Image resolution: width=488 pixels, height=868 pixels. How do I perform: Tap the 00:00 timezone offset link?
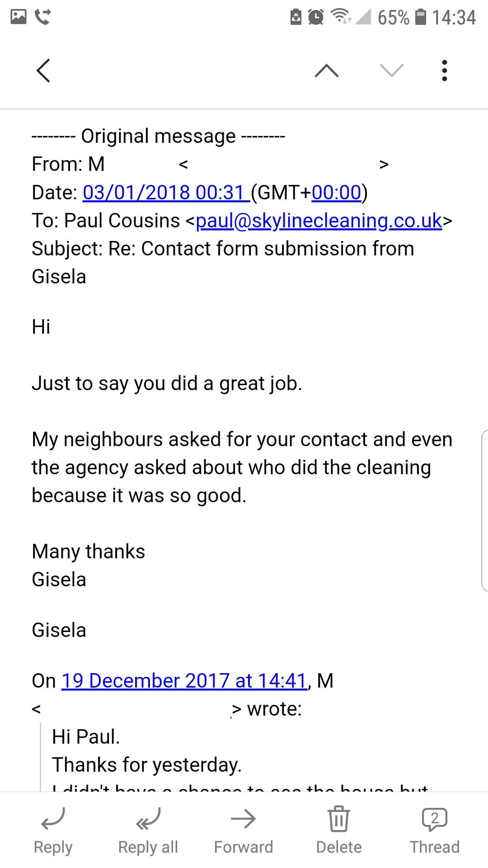point(336,193)
